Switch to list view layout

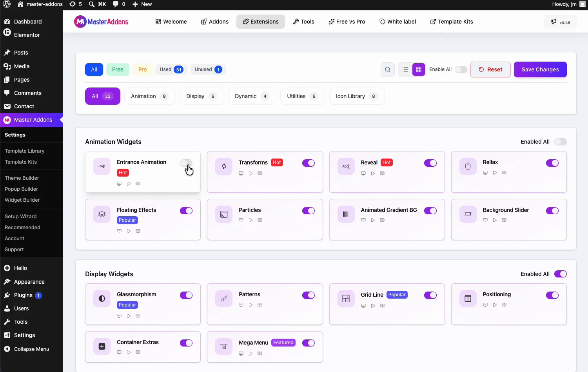tap(405, 69)
